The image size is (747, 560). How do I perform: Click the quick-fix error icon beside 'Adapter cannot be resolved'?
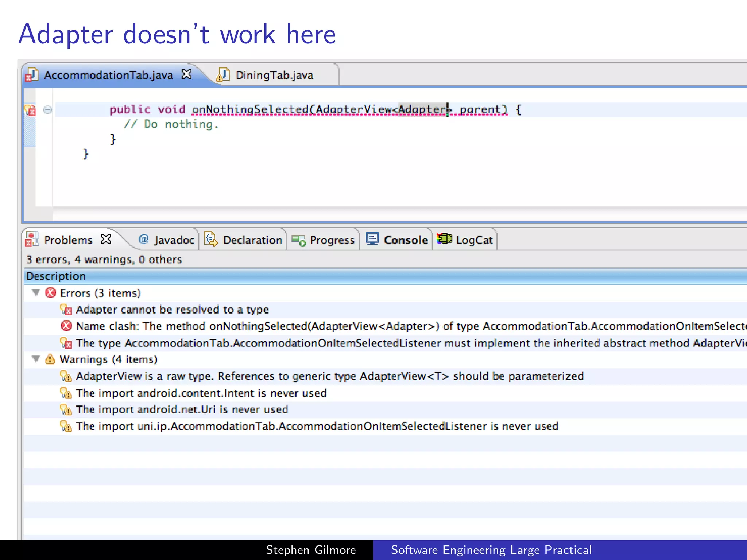click(66, 310)
